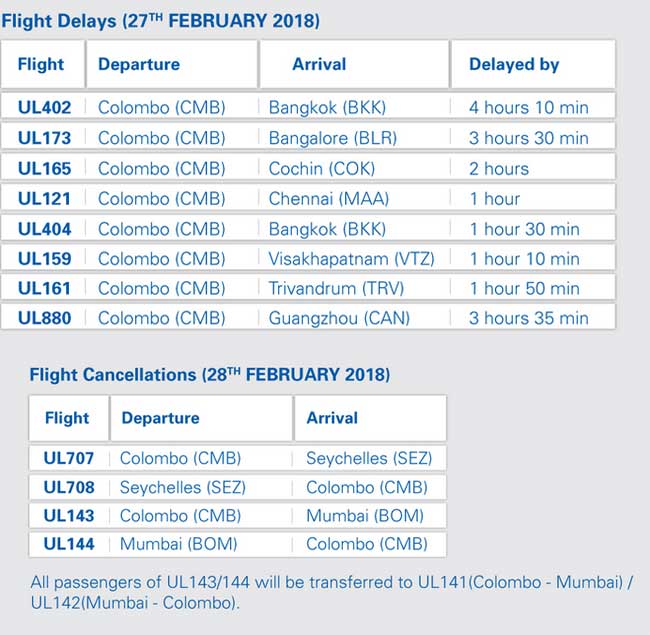The image size is (650, 635).
Task: Click the '4 hours 10 min' delay cell
Action: (x=528, y=107)
